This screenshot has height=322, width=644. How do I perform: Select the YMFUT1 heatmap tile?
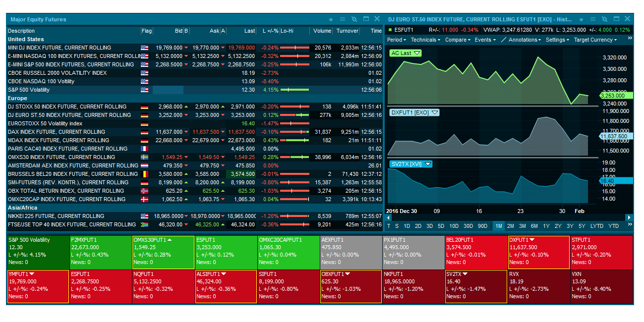click(x=38, y=287)
